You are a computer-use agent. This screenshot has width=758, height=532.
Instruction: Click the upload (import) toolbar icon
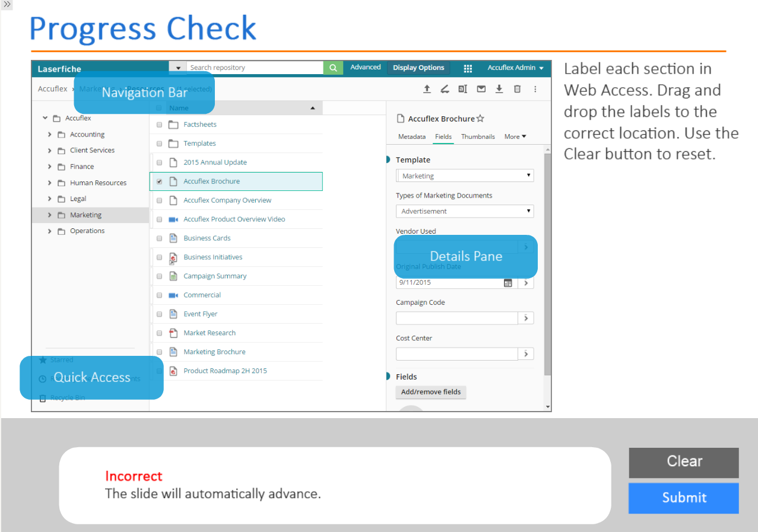pyautogui.click(x=427, y=89)
